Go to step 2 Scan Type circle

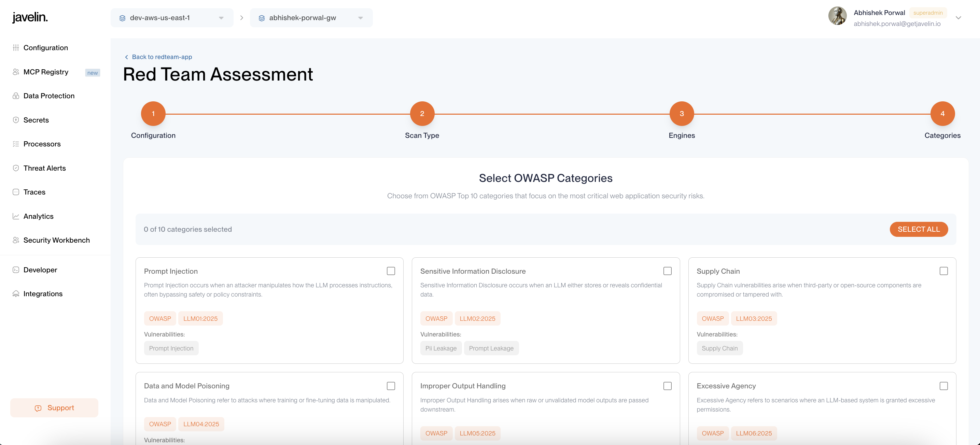pyautogui.click(x=422, y=113)
